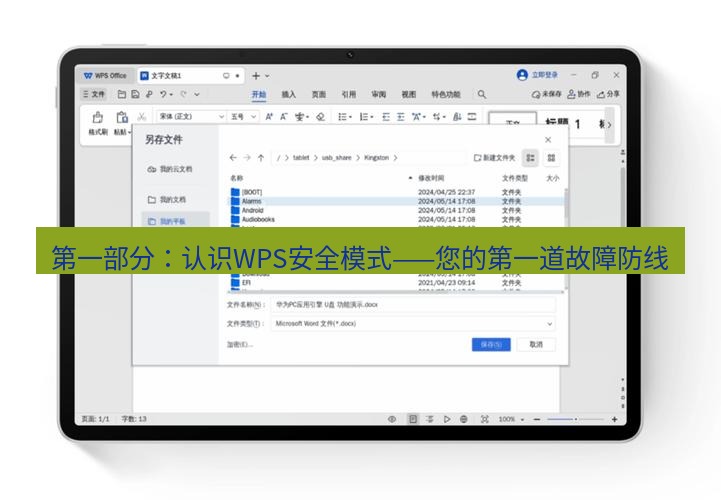
Task: Click the forward arrow in save dialog
Action: coord(247,158)
